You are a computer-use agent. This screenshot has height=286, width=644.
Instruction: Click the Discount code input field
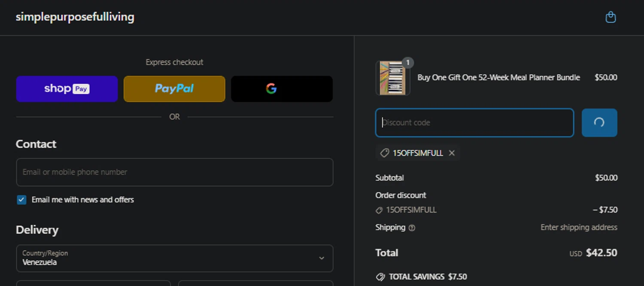coord(474,123)
